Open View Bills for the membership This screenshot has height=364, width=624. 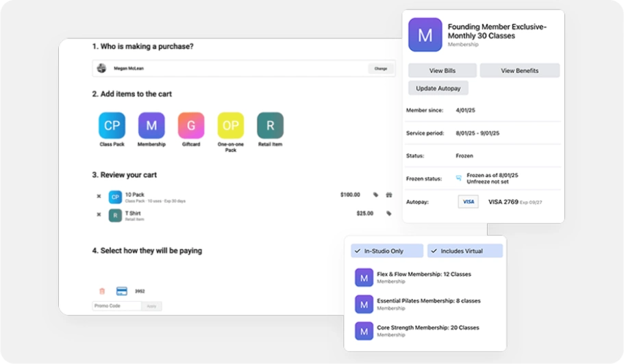click(442, 70)
